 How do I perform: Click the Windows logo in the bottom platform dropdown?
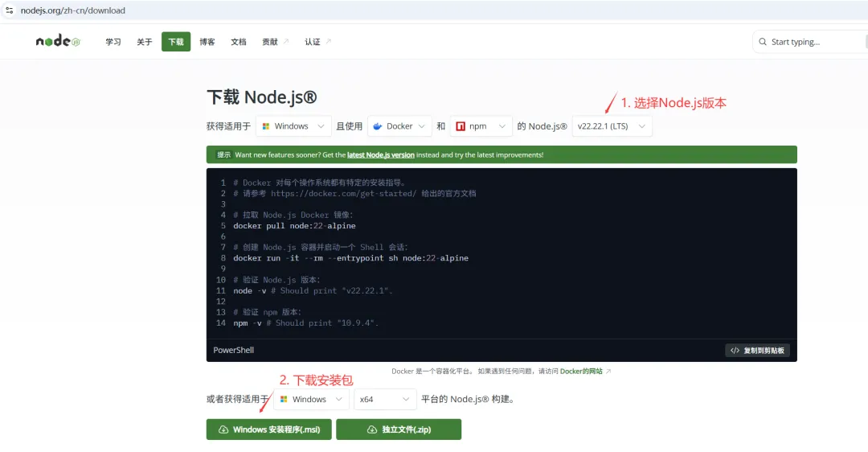pos(284,399)
